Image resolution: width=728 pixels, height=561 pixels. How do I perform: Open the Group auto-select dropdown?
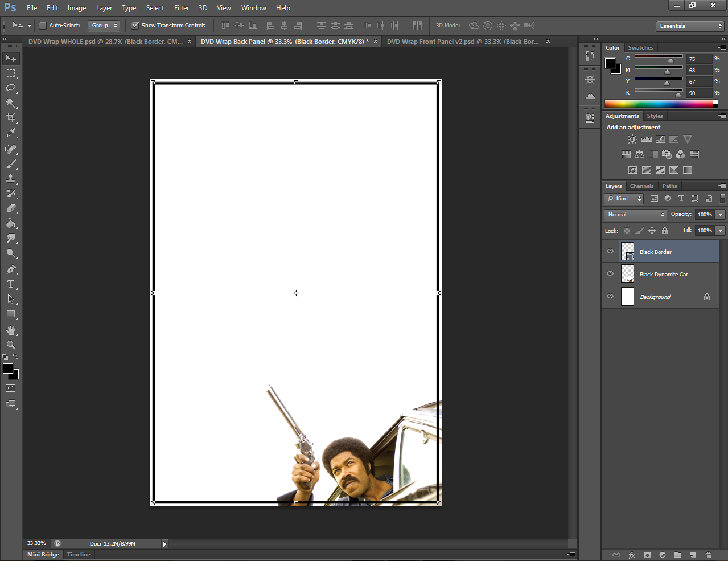point(104,26)
